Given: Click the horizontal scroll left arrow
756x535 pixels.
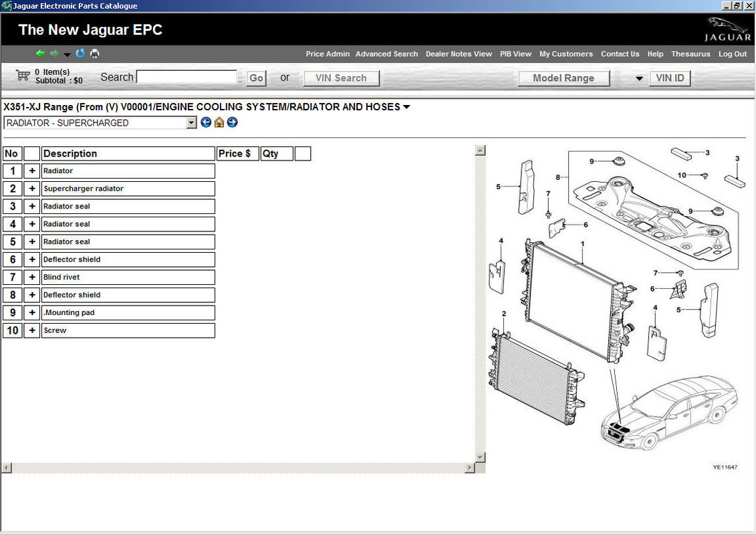Looking at the screenshot, I should click(7, 468).
